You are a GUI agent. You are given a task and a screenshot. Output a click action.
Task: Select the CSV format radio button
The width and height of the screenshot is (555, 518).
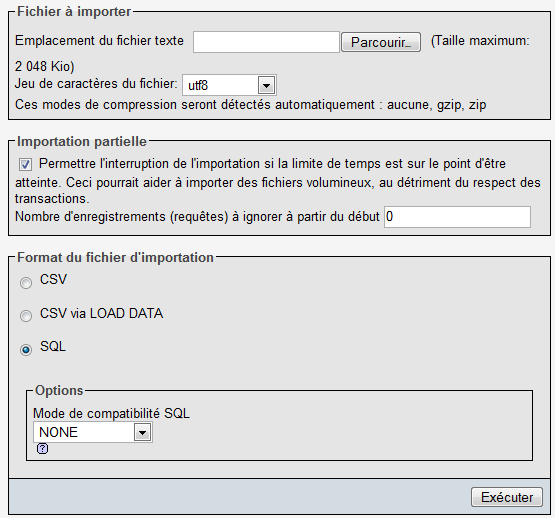click(26, 283)
